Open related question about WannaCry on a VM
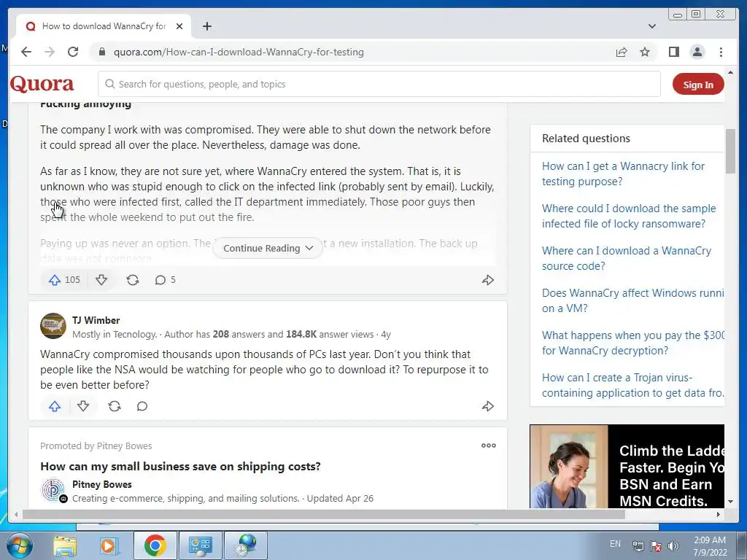Screen dimensions: 747x560 pyautogui.click(x=632, y=300)
